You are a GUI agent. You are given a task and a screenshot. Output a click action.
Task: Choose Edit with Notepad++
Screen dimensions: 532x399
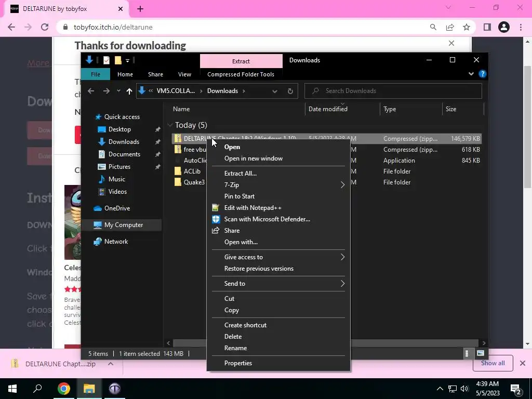click(278, 208)
